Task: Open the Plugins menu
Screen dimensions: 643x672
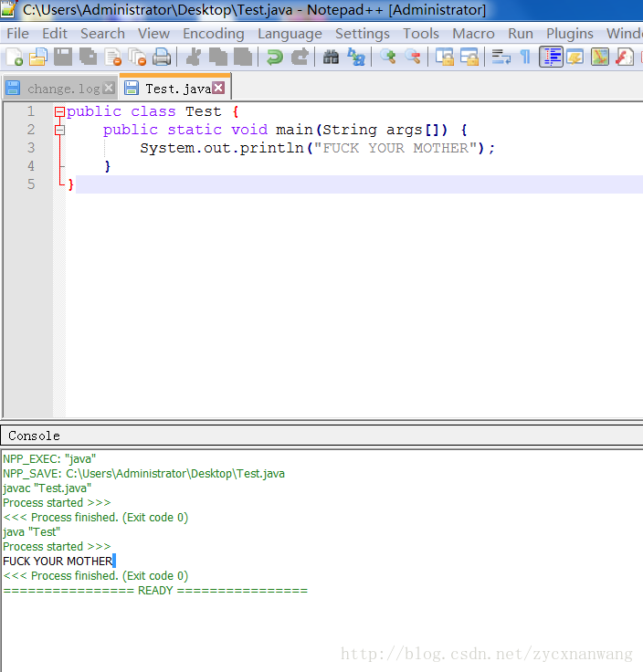Action: pos(570,34)
